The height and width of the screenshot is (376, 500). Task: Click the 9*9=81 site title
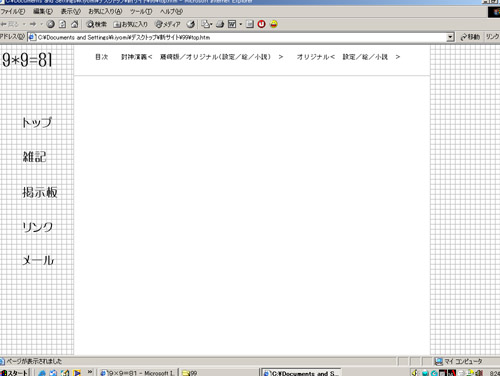click(27, 60)
